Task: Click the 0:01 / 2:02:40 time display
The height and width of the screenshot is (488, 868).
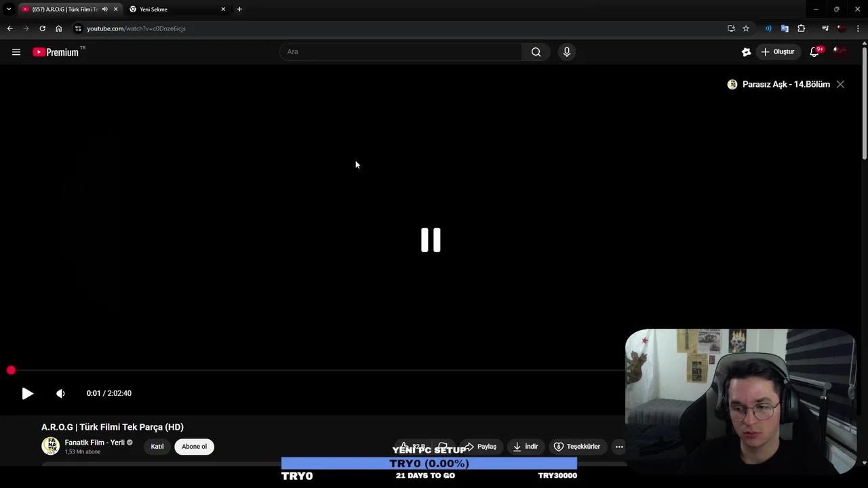Action: pos(109,393)
